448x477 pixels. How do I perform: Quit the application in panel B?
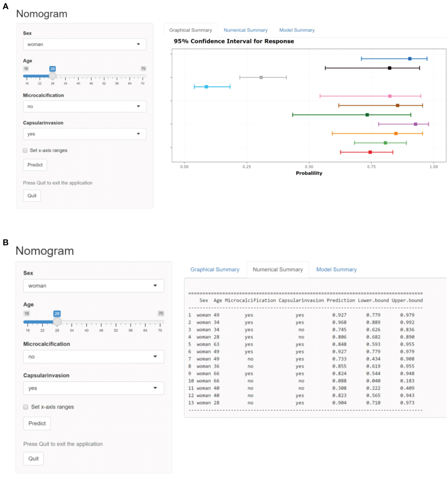(x=34, y=459)
